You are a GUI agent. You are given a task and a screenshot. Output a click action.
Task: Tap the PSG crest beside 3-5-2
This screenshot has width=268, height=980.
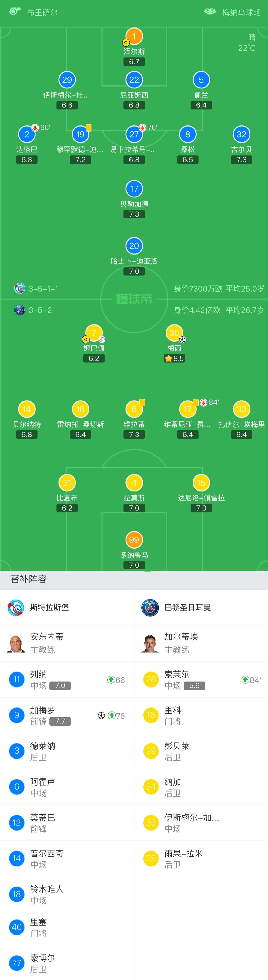point(19,310)
